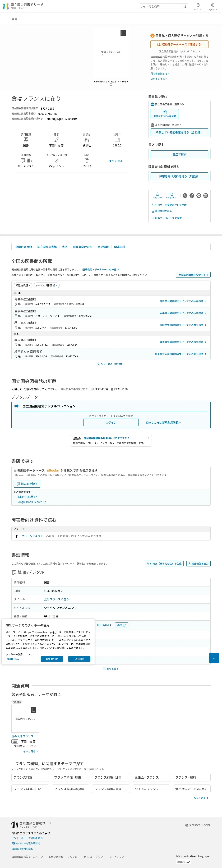Click 他のデータベースで探す link
Viewport: 222px width, 868px height.
coord(166,218)
